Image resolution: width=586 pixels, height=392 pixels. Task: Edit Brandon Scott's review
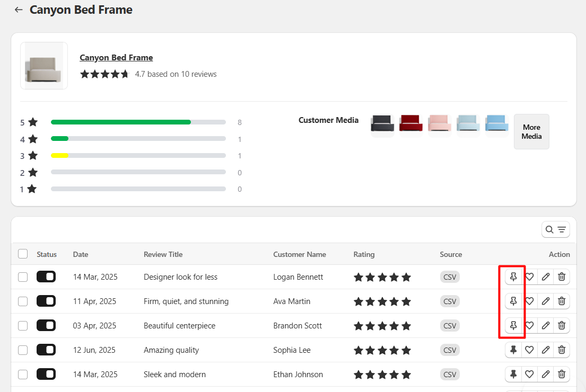[546, 326]
